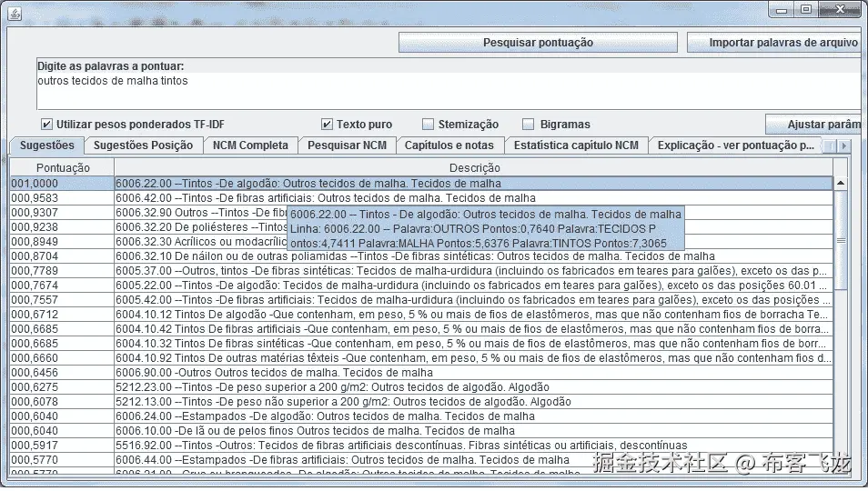This screenshot has height=491, width=868.
Task: Click the Pesquisar pontuação button
Action: [x=538, y=43]
